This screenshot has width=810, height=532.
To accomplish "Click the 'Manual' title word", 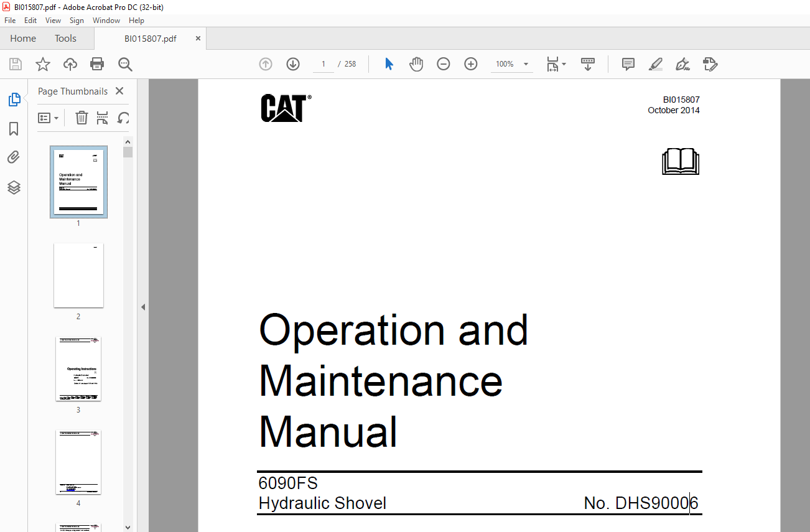I will [328, 432].
